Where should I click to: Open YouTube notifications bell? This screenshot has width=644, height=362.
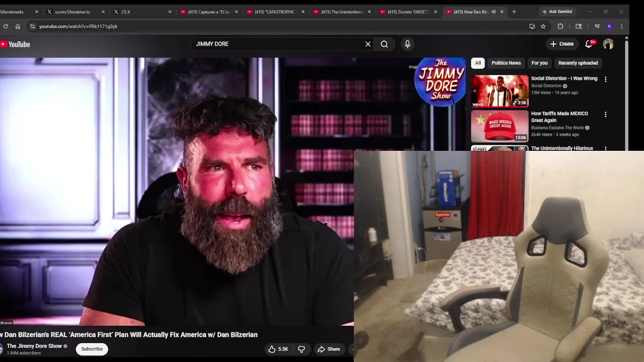589,44
